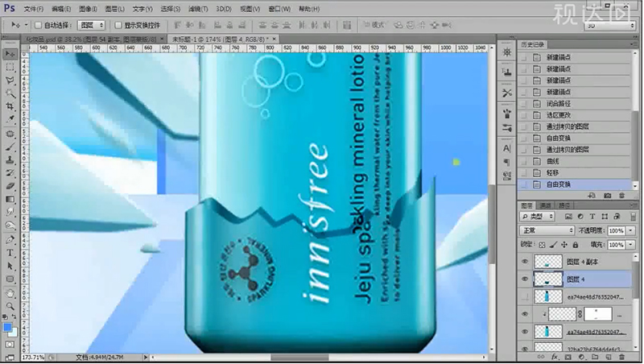Select the Quick Selection tool
Screen dimensions: 644x364
[10, 93]
